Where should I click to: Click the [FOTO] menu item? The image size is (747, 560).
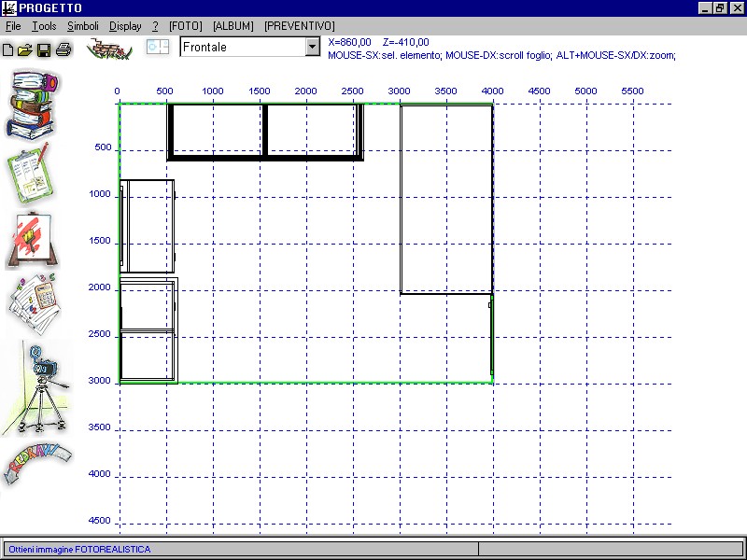click(186, 26)
